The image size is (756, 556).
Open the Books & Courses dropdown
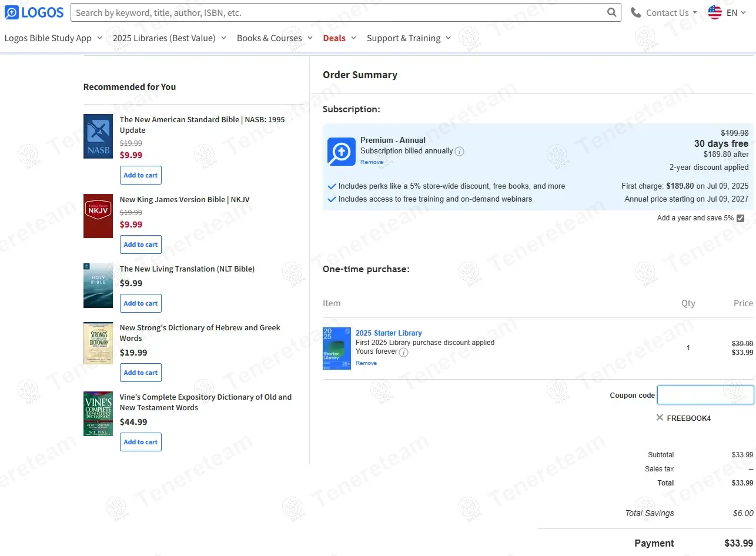click(x=275, y=38)
